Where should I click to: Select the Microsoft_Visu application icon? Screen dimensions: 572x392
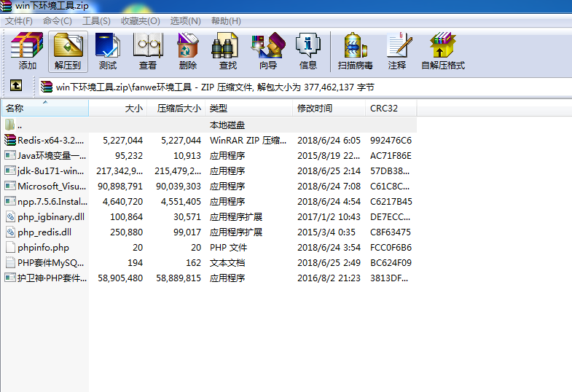(10, 186)
